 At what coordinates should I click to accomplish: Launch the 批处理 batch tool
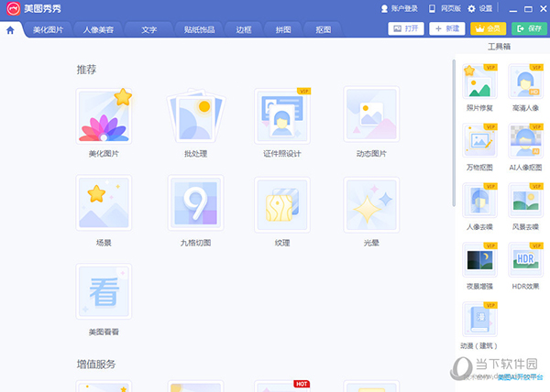tap(195, 115)
